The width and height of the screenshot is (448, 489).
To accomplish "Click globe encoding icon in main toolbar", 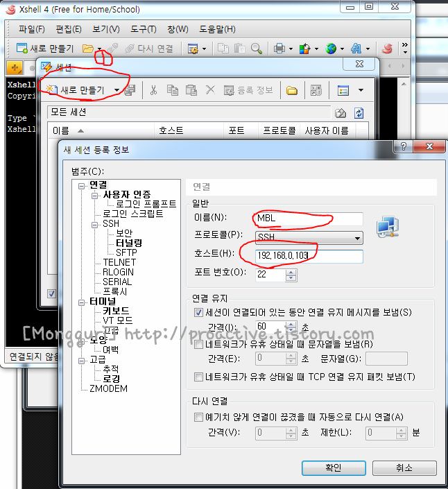I will pos(331,49).
